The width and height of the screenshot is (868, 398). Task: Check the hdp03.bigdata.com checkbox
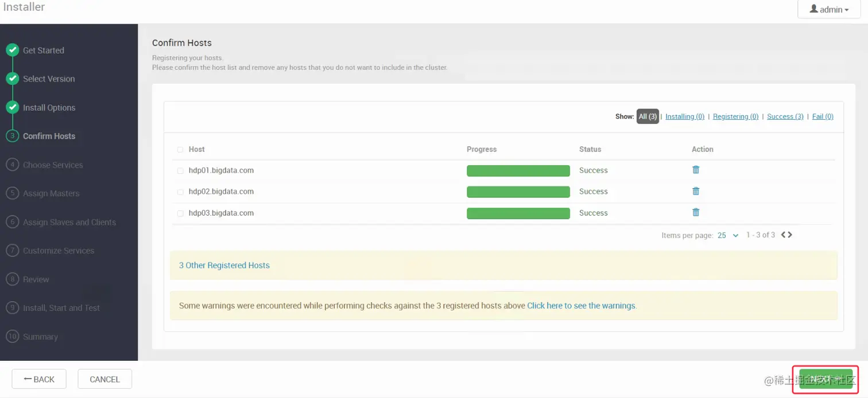[x=180, y=213]
